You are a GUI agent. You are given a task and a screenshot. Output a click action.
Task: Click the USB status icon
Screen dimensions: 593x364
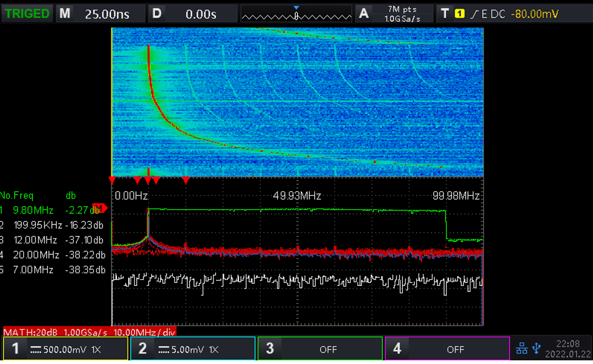(536, 348)
